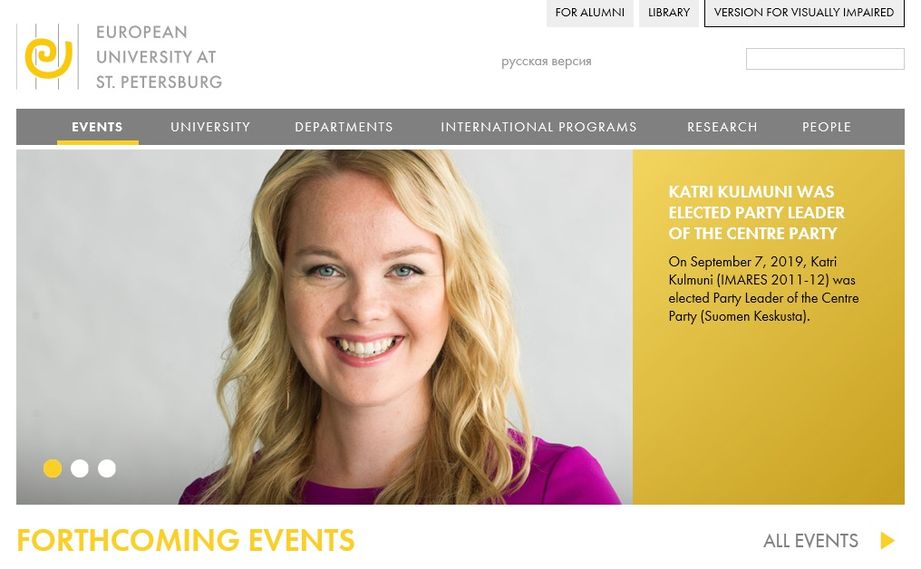This screenshot has width=921, height=569.
Task: Click European University at St. Petersburg title
Action: tap(159, 57)
